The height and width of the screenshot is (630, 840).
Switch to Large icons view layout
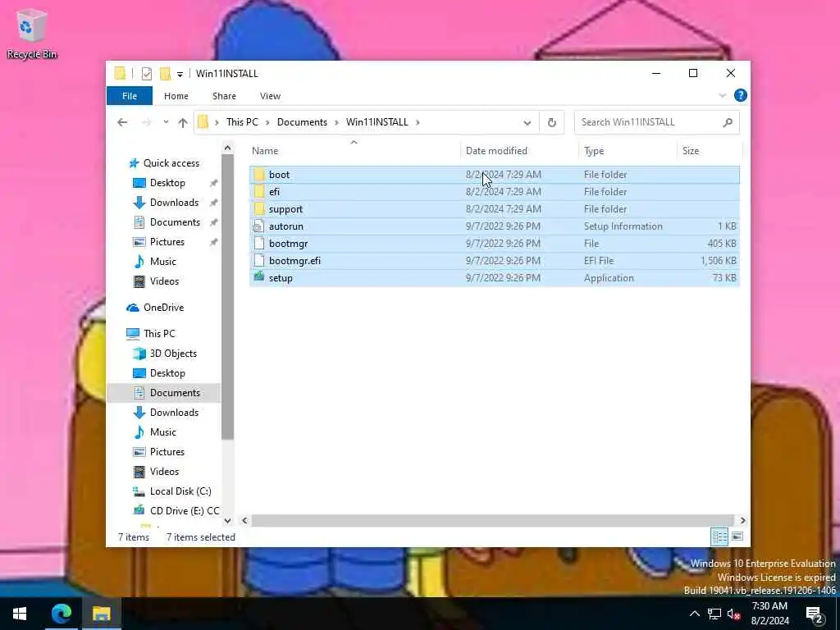(x=737, y=536)
